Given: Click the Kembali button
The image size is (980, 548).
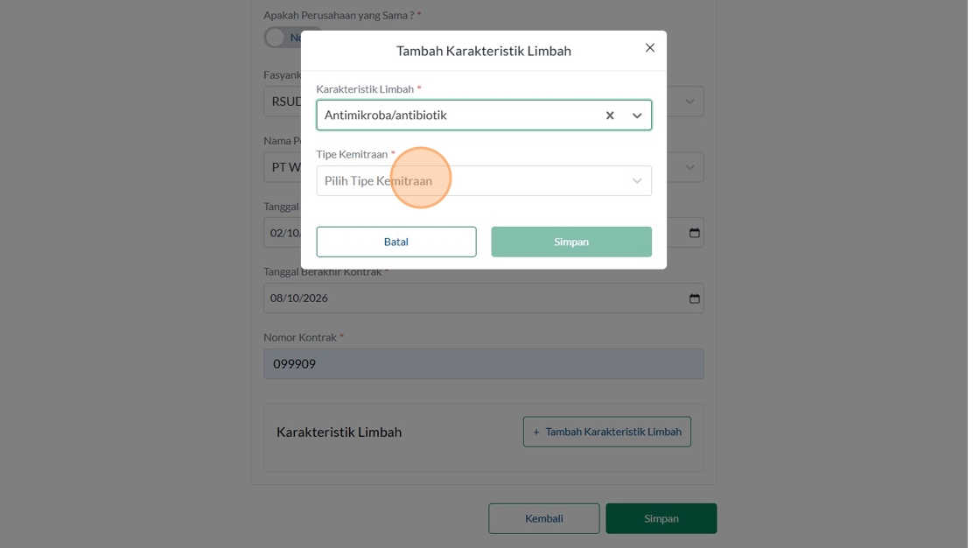Looking at the screenshot, I should (543, 518).
